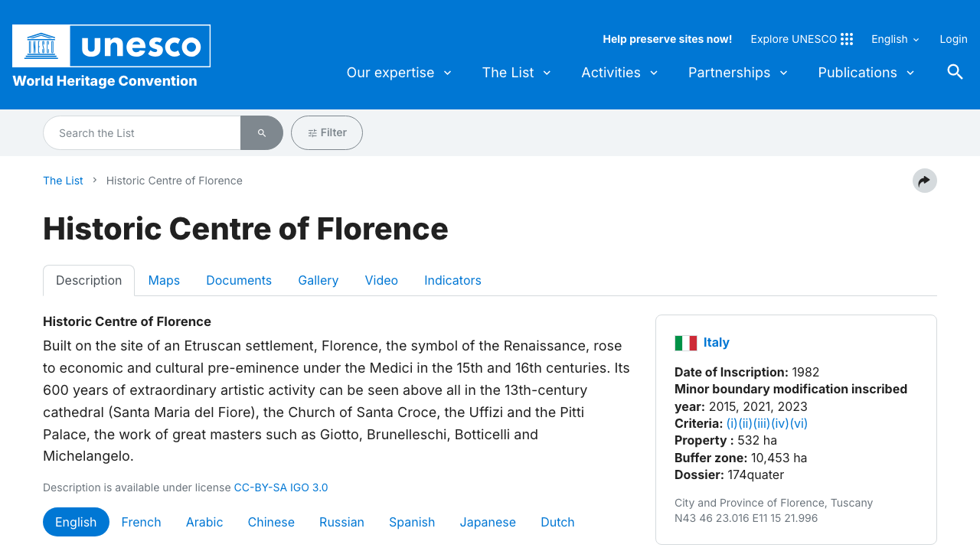This screenshot has height=551, width=980.
Task: Select English description language
Action: click(x=76, y=522)
